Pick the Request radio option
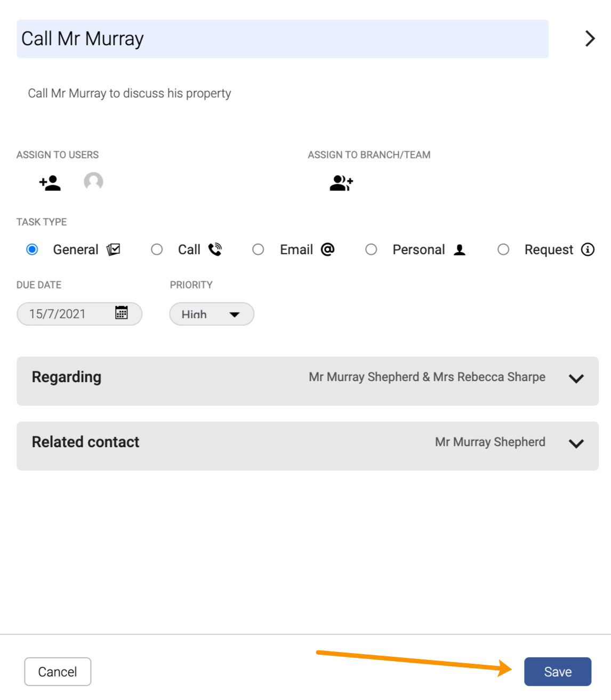The width and height of the screenshot is (611, 700). point(503,250)
